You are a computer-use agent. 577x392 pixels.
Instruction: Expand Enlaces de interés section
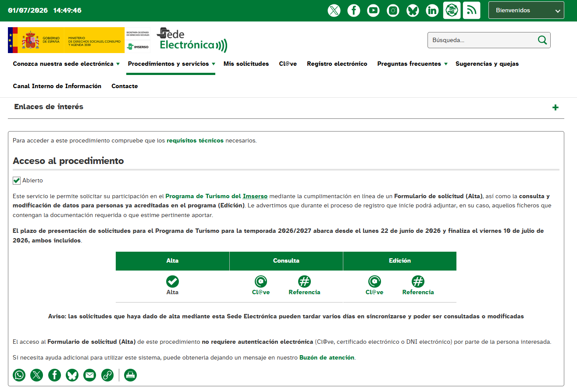click(x=556, y=107)
